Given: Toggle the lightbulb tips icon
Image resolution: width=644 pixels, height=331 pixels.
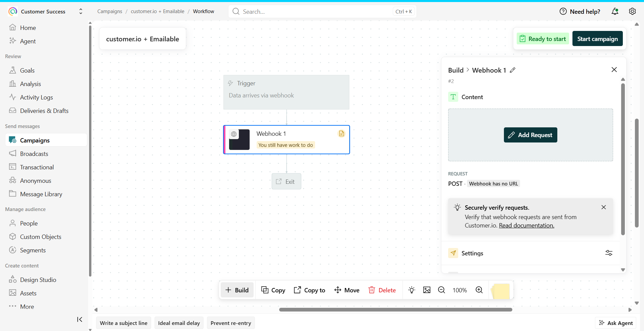Looking at the screenshot, I should point(412,290).
